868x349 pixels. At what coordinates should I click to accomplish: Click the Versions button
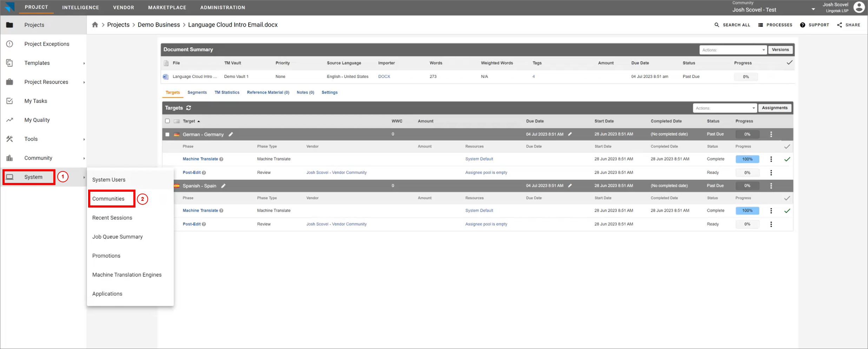780,50
